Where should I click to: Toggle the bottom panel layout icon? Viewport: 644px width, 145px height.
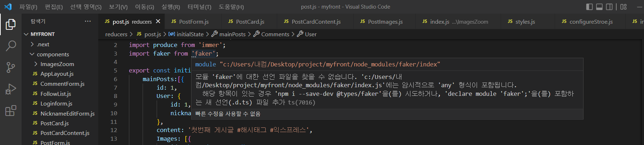[x=599, y=6]
